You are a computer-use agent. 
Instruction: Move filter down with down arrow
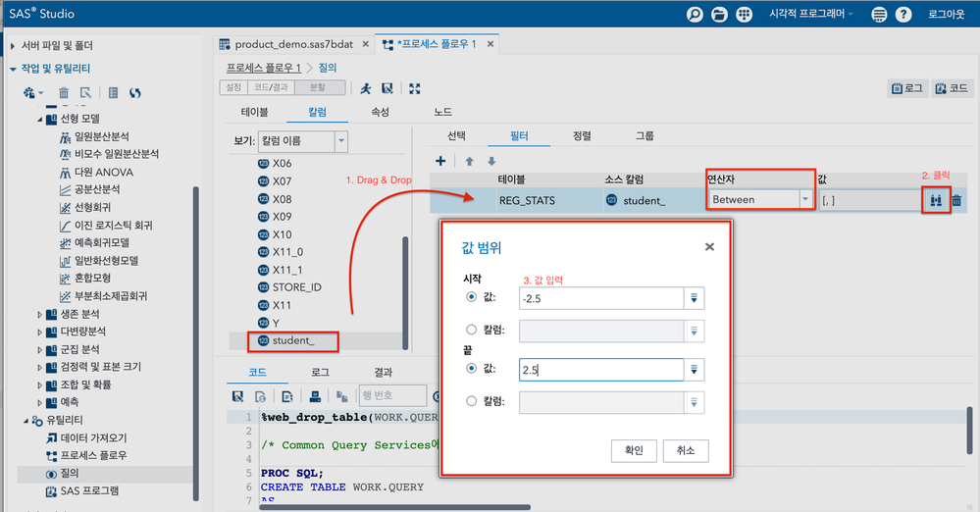(x=491, y=161)
